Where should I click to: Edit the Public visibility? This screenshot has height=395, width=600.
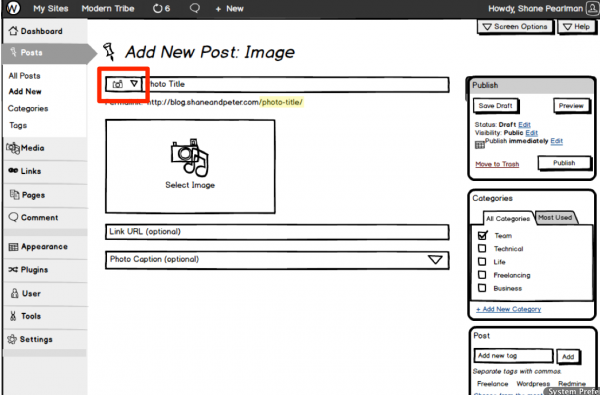(532, 132)
